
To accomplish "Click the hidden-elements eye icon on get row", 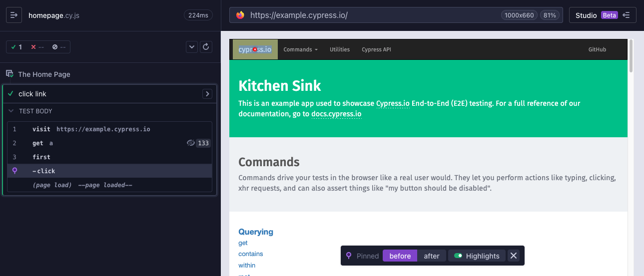I will click(x=190, y=143).
